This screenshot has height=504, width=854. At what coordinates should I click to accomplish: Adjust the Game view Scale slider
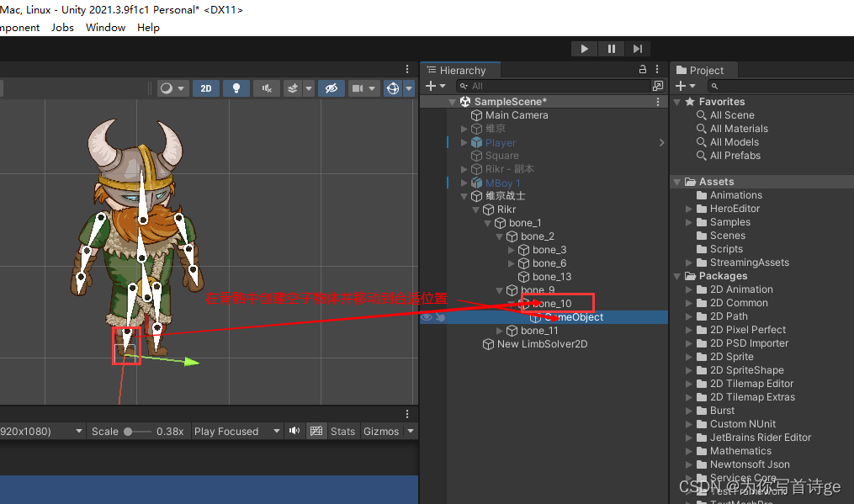click(x=136, y=432)
